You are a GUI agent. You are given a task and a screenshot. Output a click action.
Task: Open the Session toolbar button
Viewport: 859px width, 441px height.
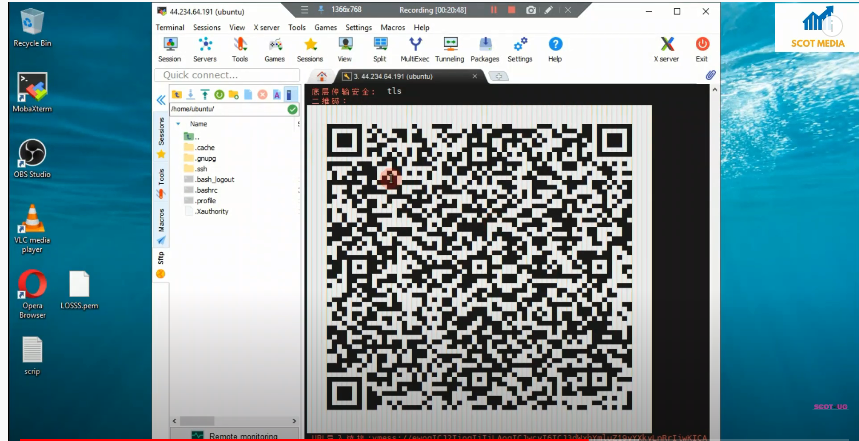(169, 49)
